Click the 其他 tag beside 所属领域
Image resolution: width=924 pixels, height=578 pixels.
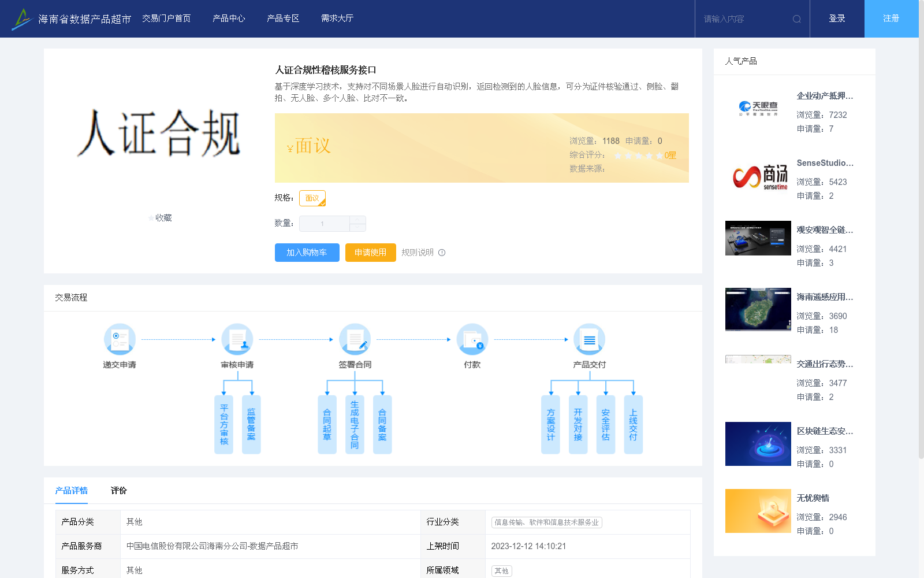[502, 571]
